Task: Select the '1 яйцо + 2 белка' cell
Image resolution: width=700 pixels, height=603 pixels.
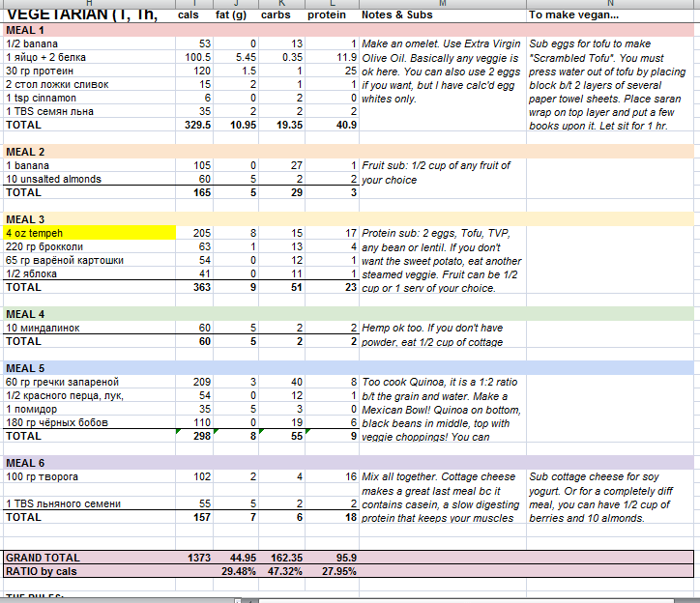Action: click(89, 58)
